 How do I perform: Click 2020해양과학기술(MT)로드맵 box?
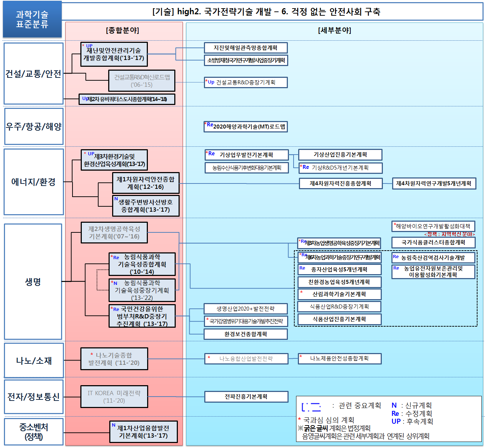tap(246, 127)
